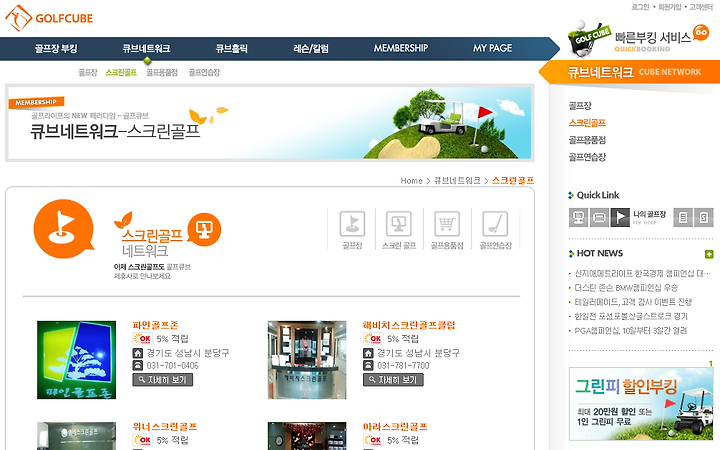
Task: Click the Quick Link document S icon
Action: (x=703, y=217)
